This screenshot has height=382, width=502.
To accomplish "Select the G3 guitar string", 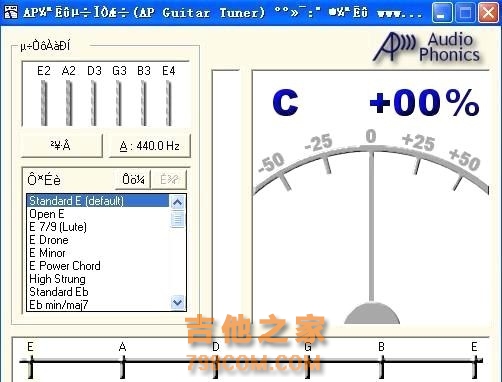I will pos(119,103).
